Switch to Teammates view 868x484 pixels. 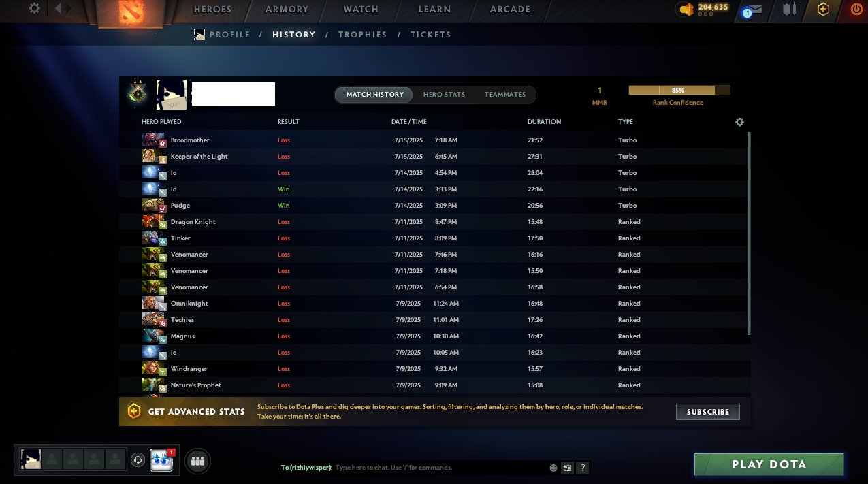click(505, 95)
